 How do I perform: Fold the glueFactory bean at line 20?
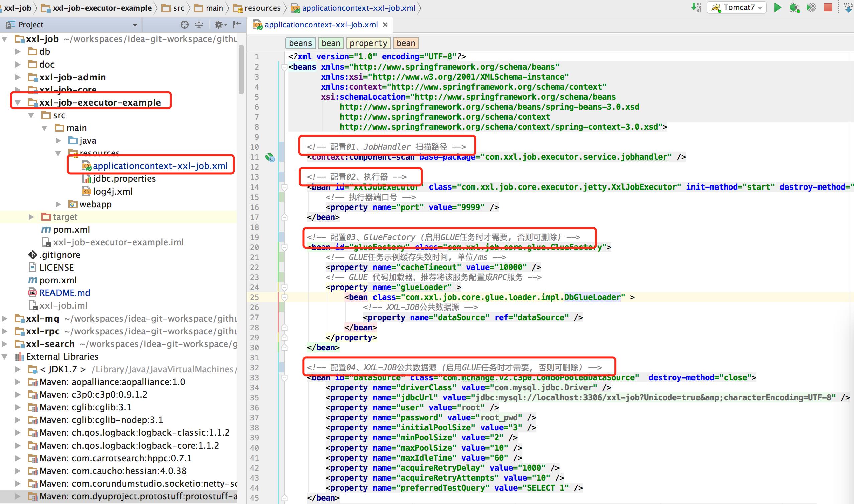click(x=284, y=247)
